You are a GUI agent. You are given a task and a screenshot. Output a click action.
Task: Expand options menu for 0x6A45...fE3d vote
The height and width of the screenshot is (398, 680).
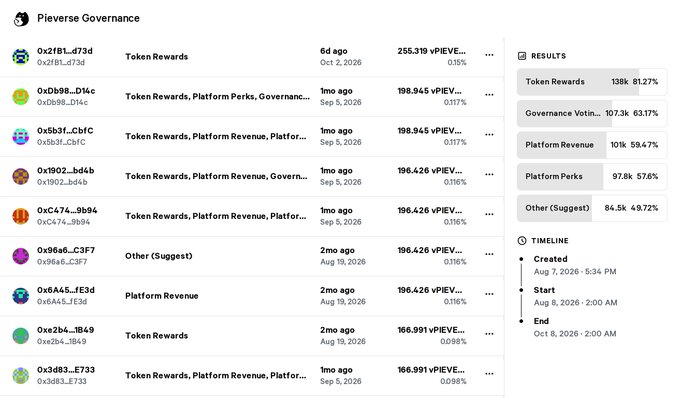pos(489,294)
